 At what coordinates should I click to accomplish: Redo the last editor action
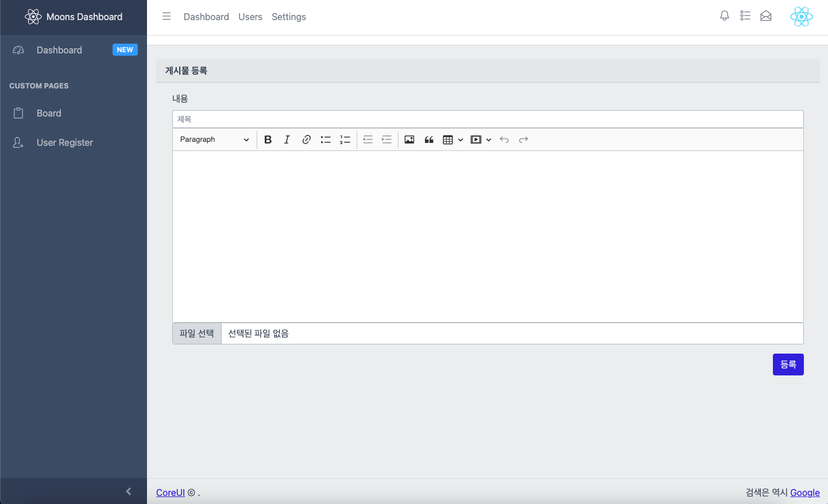523,139
